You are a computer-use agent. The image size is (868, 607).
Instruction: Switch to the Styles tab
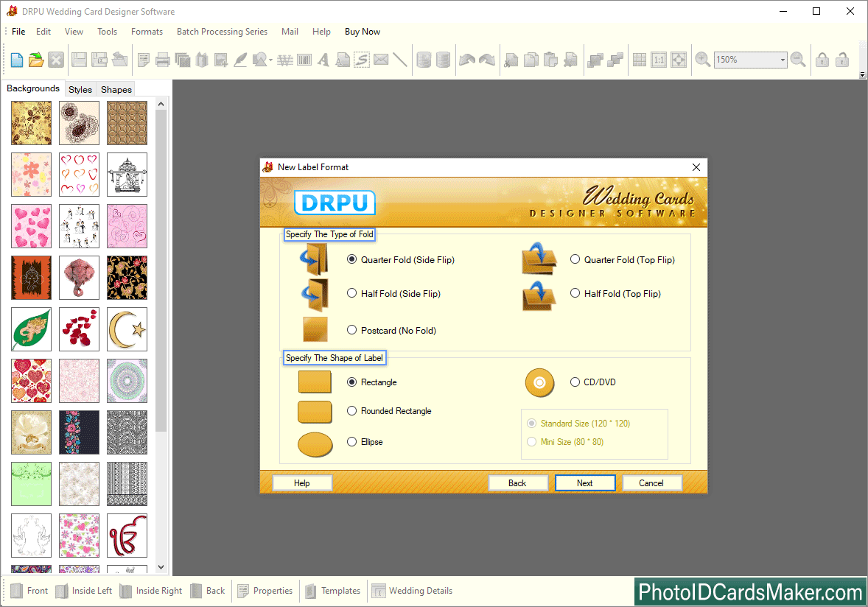click(x=80, y=89)
